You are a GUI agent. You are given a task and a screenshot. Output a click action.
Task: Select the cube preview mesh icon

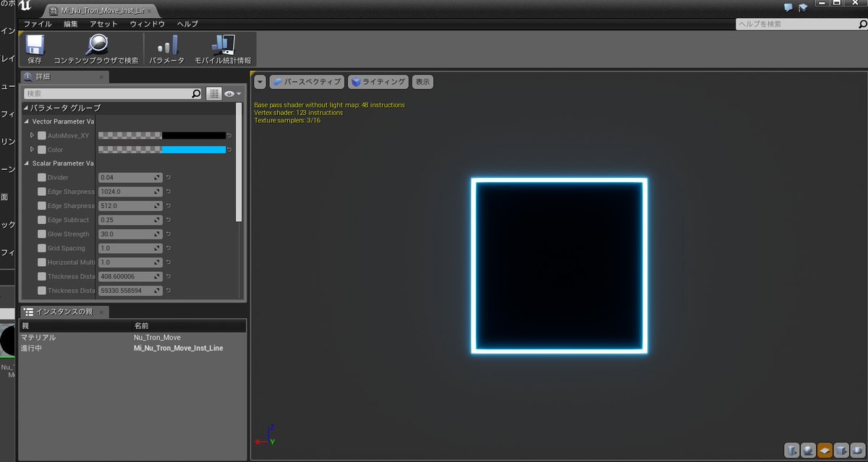coord(841,450)
